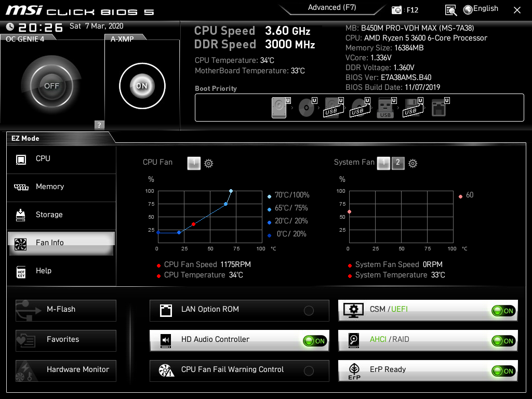Click the fan icon beside Fan Info
This screenshot has height=399, width=532.
click(20, 244)
